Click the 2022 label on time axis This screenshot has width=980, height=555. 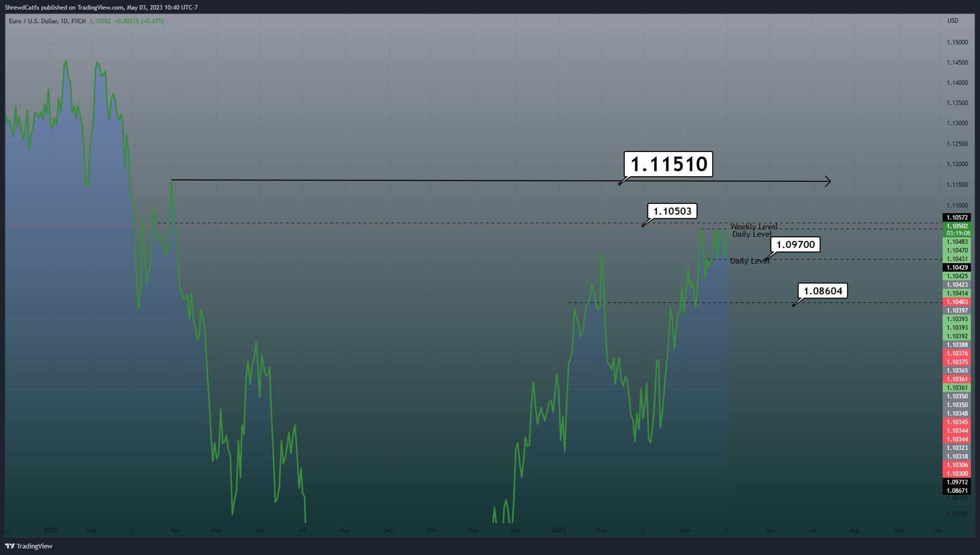tap(51, 530)
